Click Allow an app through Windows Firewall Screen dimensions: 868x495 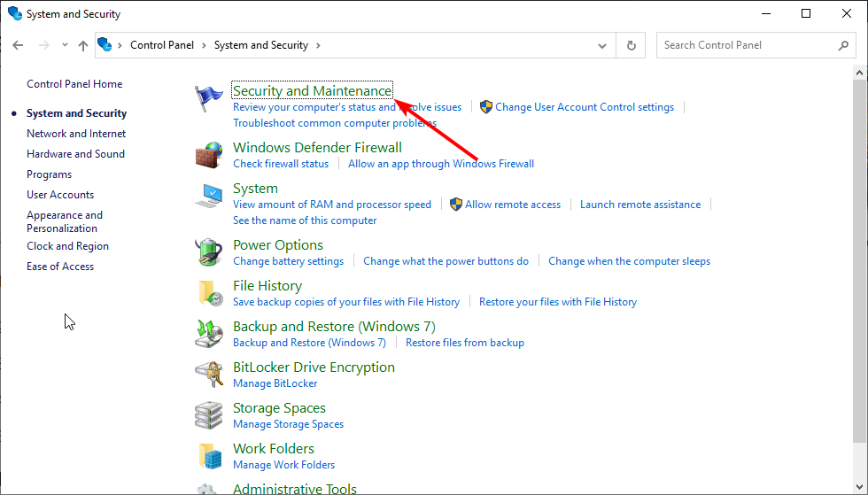point(441,164)
